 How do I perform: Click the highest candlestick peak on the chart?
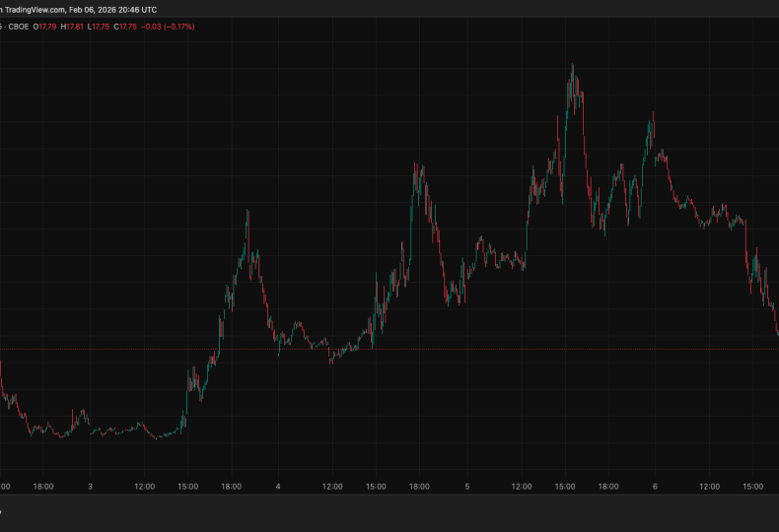coord(572,67)
